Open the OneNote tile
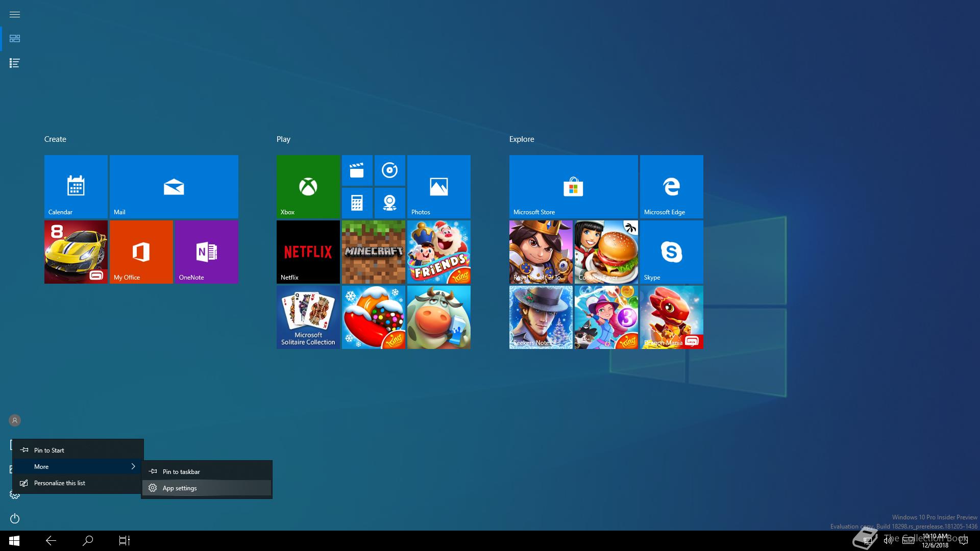 pos(206,252)
